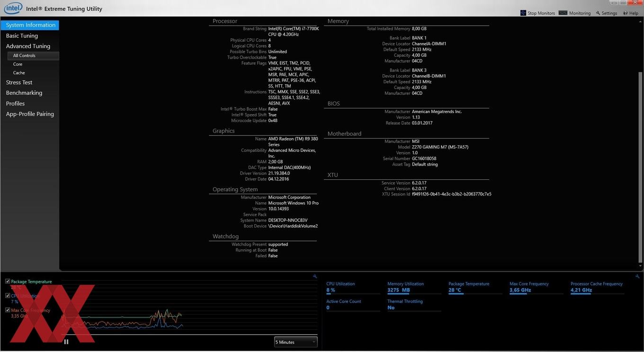Pause the live monitoring graph
Viewport: 644px width, 352px height.
tap(66, 342)
